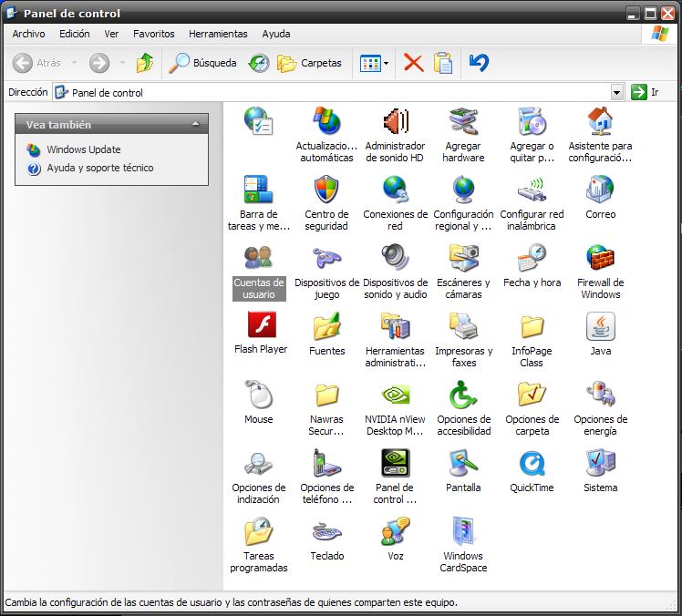Image resolution: width=682 pixels, height=616 pixels.
Task: Open the Teclado keyboard icon
Action: pos(326,530)
